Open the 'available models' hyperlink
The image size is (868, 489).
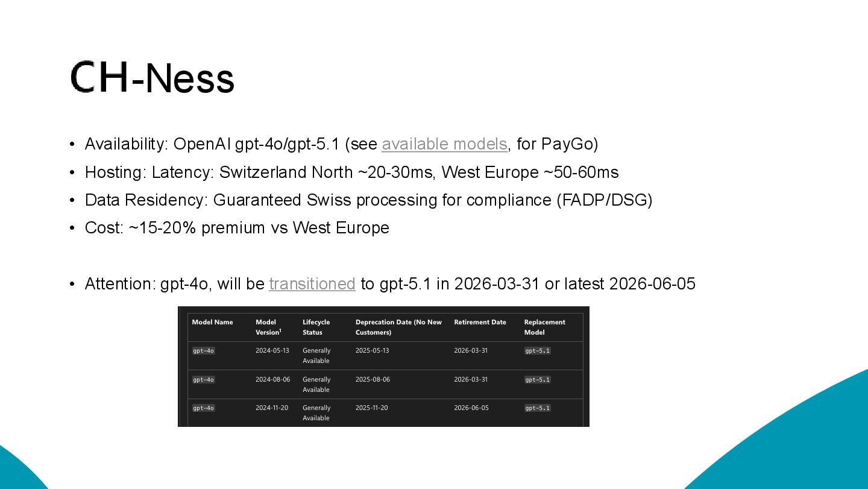point(444,144)
